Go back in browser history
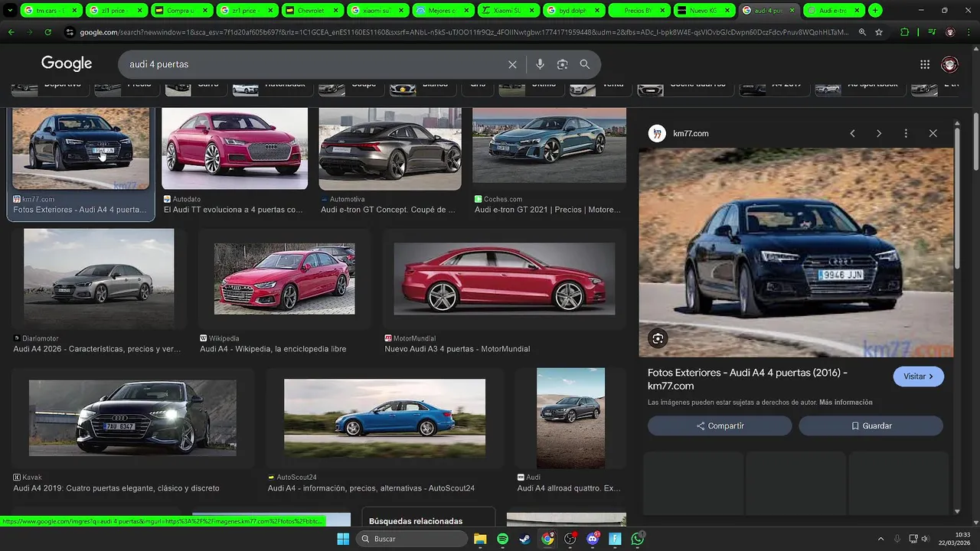The width and height of the screenshot is (980, 551). point(11,32)
